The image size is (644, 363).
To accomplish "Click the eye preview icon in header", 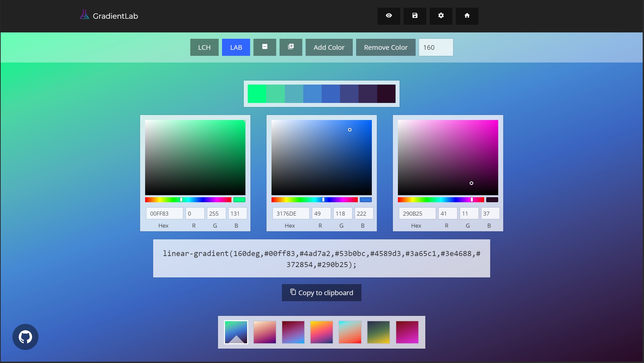I will pos(389,16).
